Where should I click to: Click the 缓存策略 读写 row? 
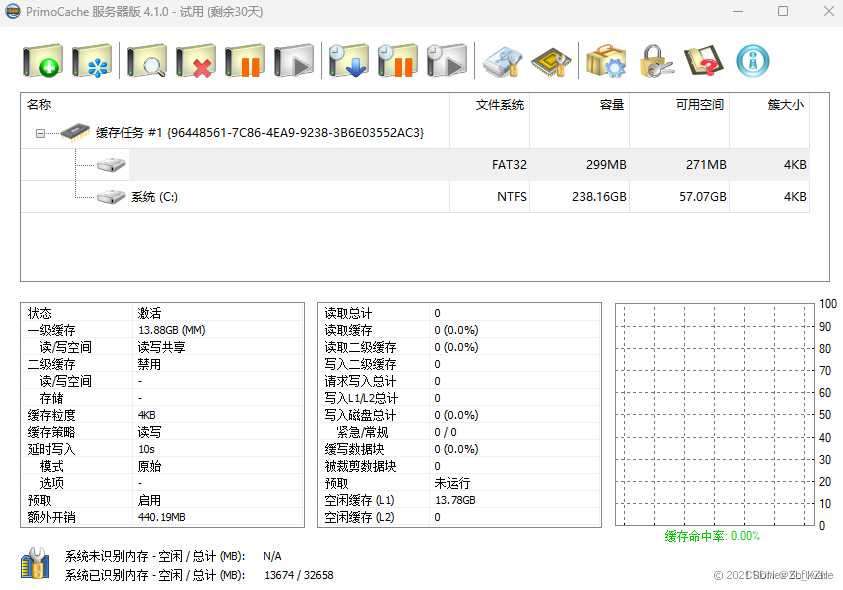click(x=162, y=432)
